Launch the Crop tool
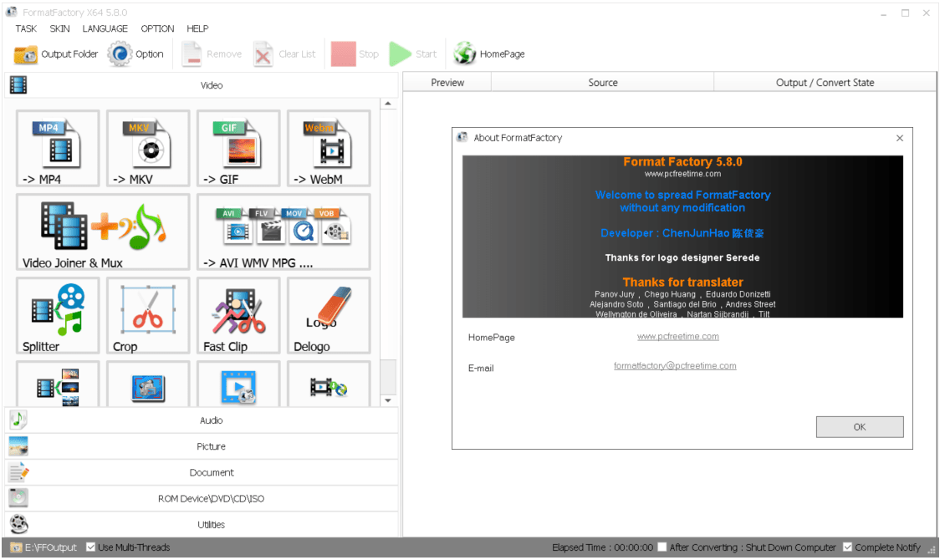Screen dimensions: 940x560 point(148,315)
